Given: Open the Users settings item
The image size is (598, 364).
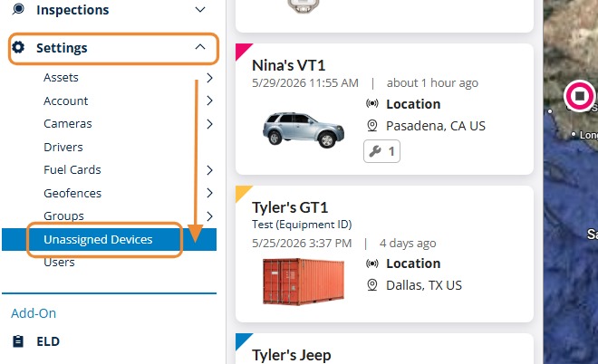Looking at the screenshot, I should click(59, 263).
